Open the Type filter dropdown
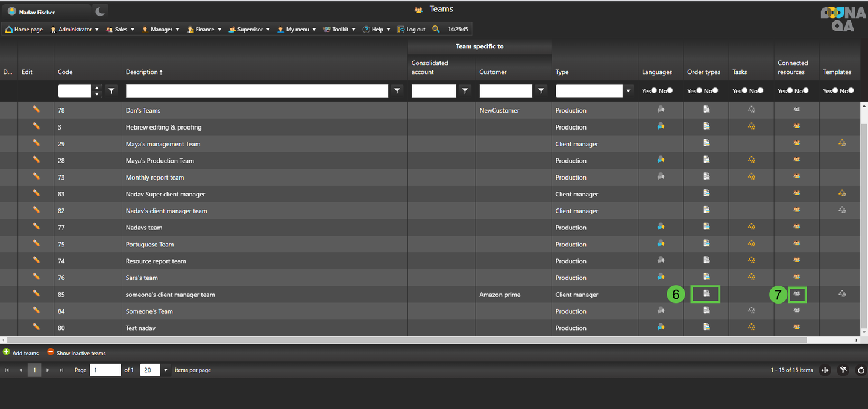The width and height of the screenshot is (868, 409). click(629, 91)
